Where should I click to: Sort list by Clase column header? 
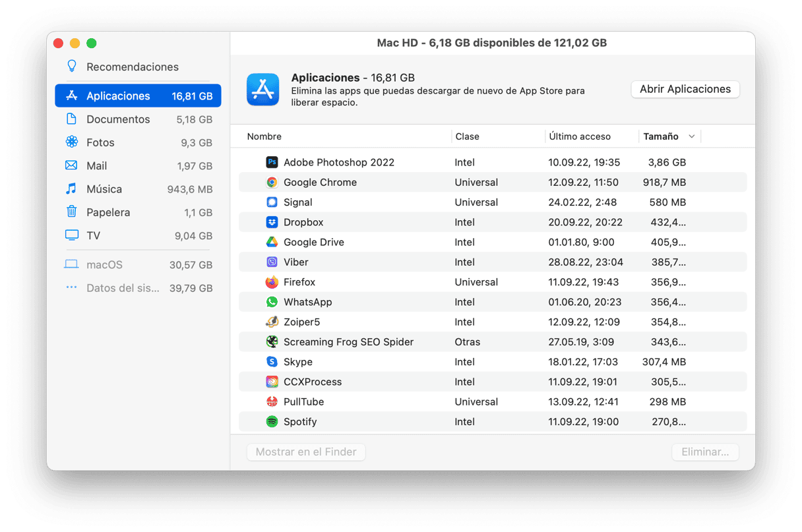pos(468,136)
